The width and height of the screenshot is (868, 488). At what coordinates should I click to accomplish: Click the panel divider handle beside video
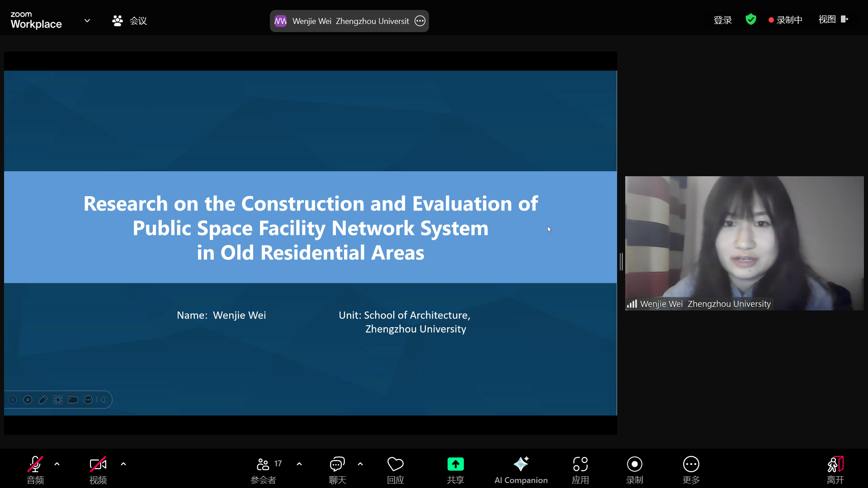coord(621,262)
